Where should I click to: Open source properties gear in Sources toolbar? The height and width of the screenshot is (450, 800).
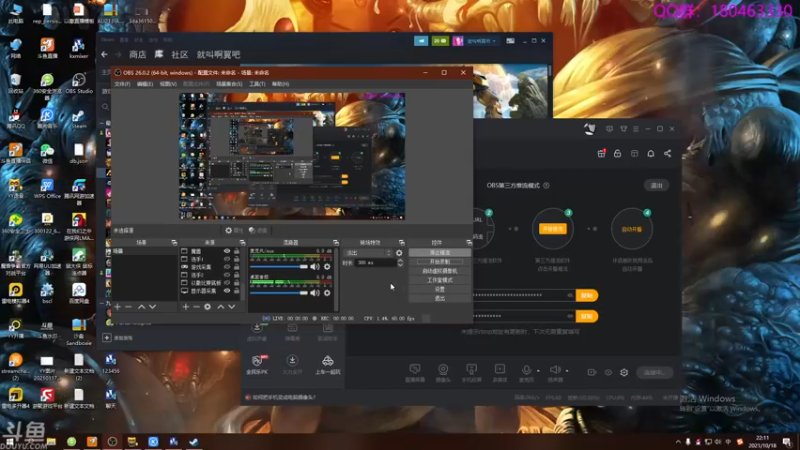point(208,307)
